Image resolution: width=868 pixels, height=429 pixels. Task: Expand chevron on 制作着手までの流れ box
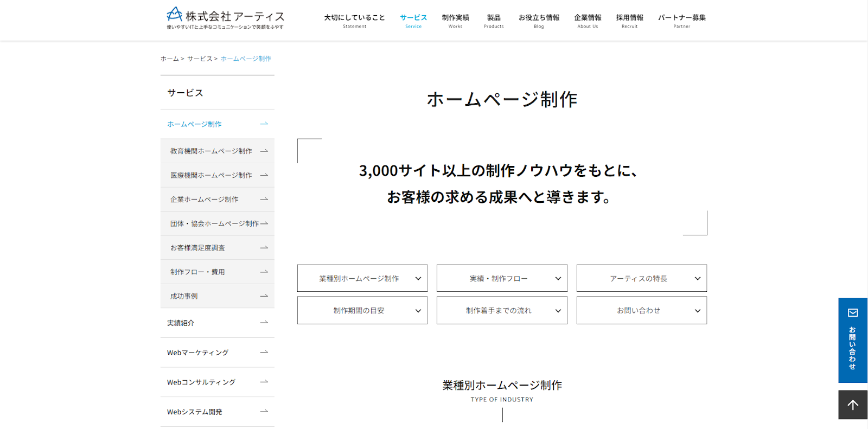pyautogui.click(x=558, y=311)
